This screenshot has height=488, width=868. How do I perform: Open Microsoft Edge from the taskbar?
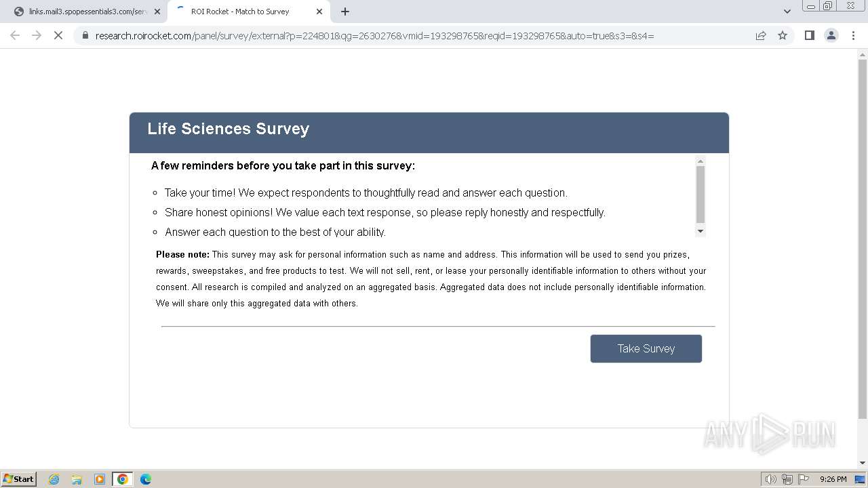tap(145, 479)
